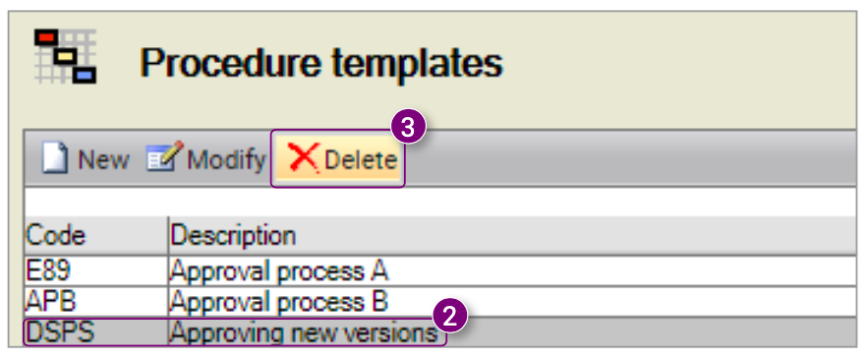Click the Procedure templates grid icon
868x358 pixels.
(x=65, y=56)
